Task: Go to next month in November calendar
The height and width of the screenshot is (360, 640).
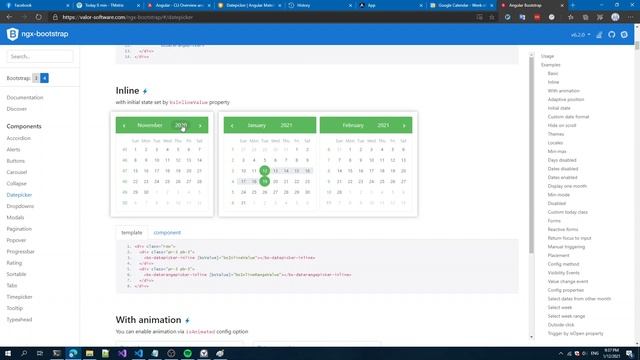Action: 200,126
